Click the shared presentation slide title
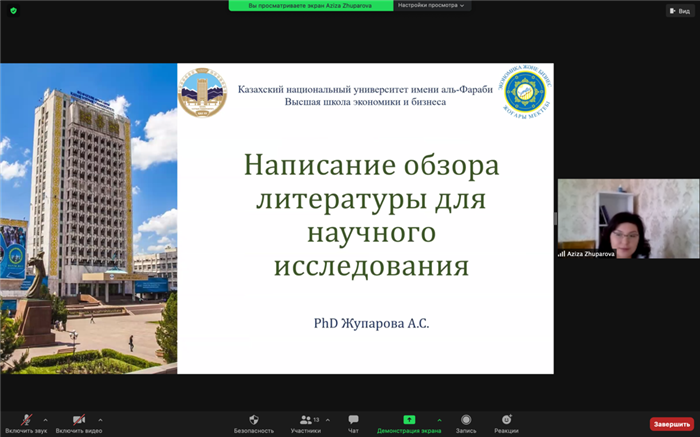The image size is (700, 437). [x=372, y=215]
